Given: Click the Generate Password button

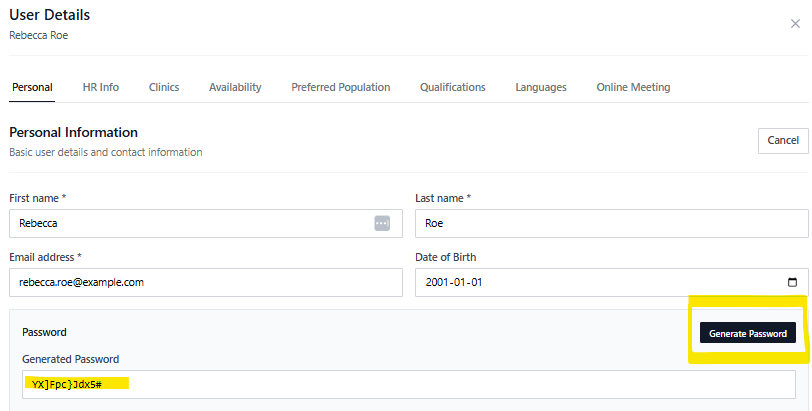Looking at the screenshot, I should click(x=748, y=333).
